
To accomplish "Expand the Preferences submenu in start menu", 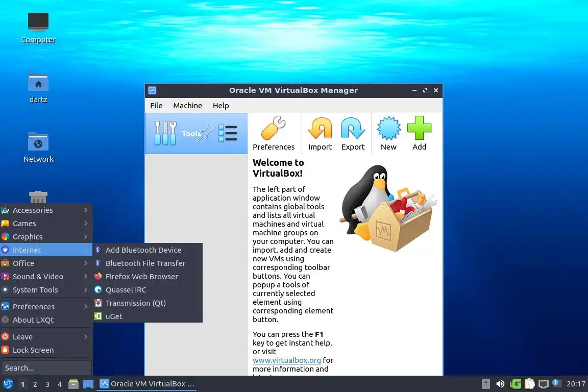I will pos(46,306).
